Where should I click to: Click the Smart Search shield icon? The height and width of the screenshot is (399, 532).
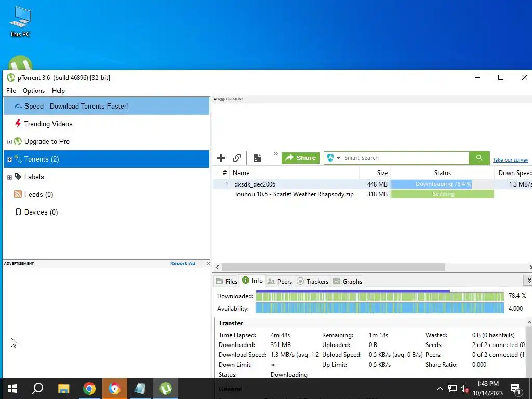point(330,158)
